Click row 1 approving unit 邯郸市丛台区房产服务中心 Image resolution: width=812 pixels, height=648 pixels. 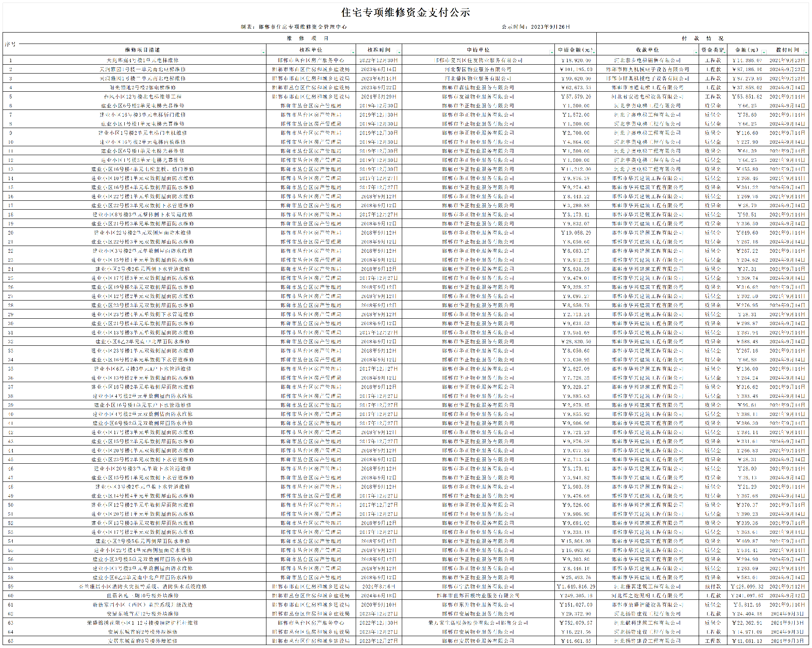click(x=311, y=60)
